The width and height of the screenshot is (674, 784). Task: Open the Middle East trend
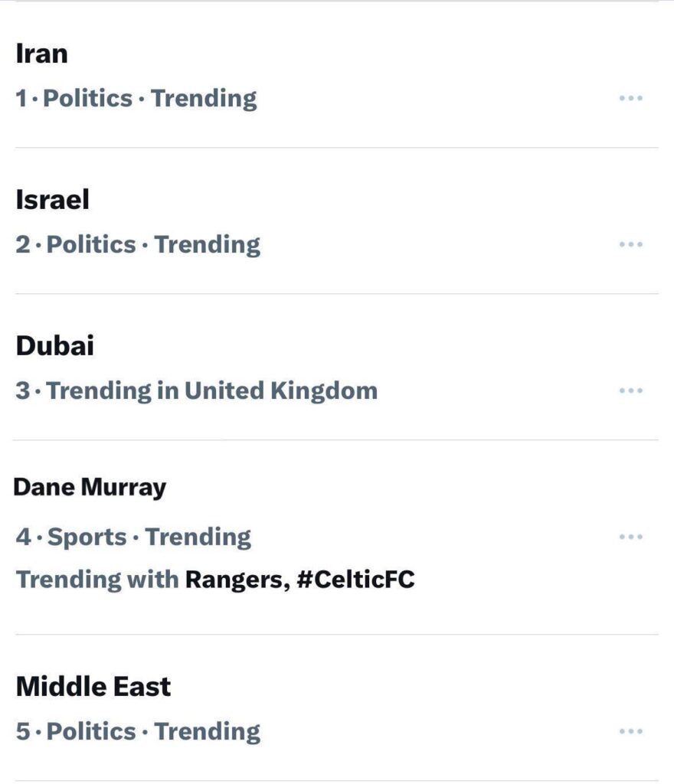pyautogui.click(x=93, y=687)
